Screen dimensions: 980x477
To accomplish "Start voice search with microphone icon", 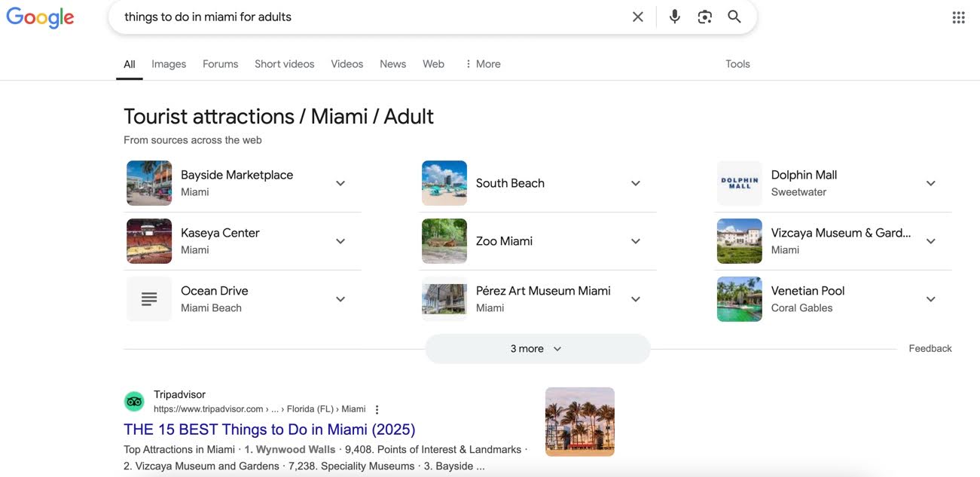I will (x=674, y=17).
